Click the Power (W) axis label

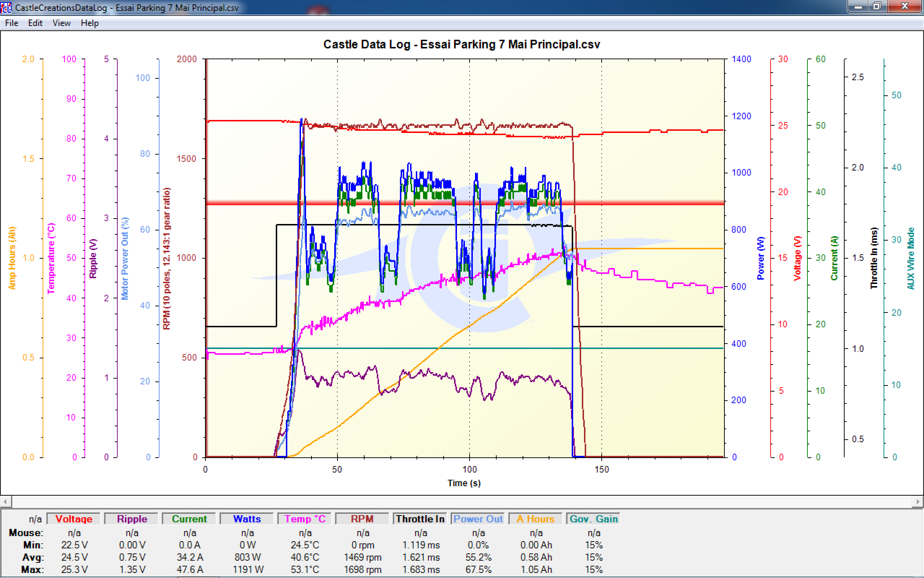[760, 258]
